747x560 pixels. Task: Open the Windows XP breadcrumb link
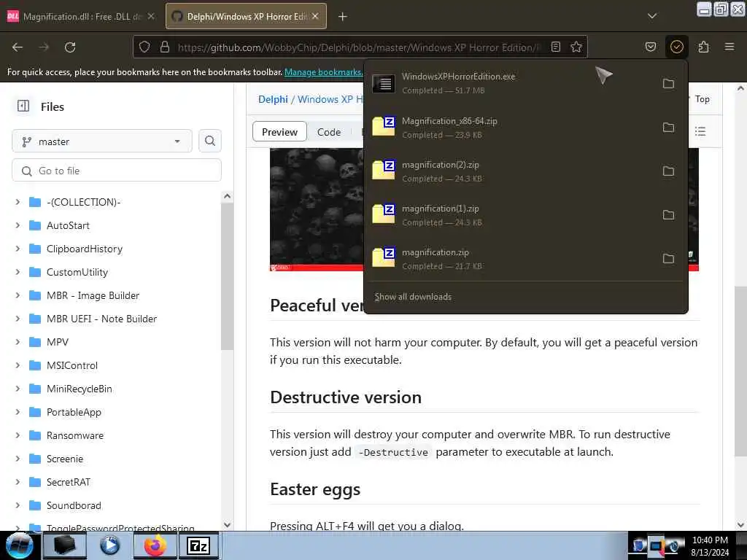(x=330, y=99)
